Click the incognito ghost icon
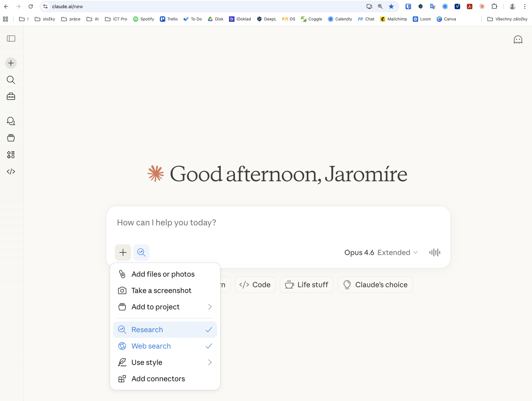 (x=518, y=40)
